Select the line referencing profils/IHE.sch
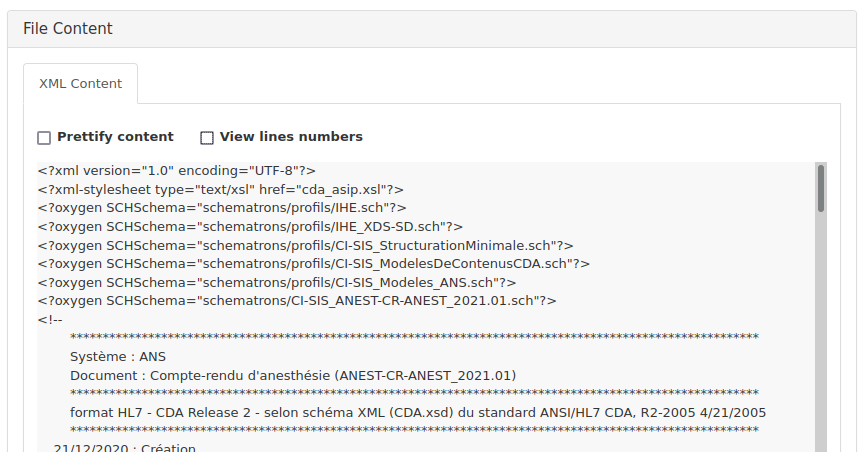 (220, 208)
